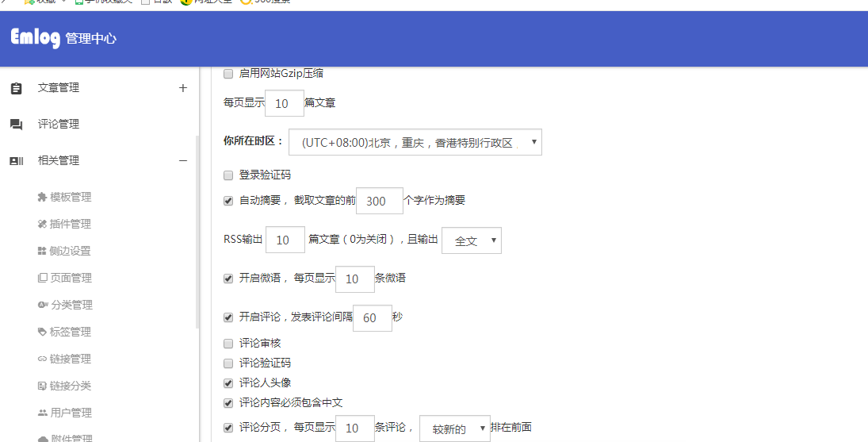Click the 用户管理 people icon
868x442 pixels.
[x=43, y=413]
